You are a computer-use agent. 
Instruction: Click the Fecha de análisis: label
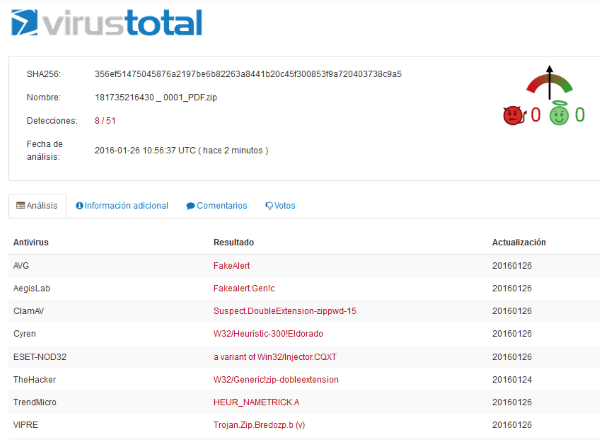click(44, 150)
